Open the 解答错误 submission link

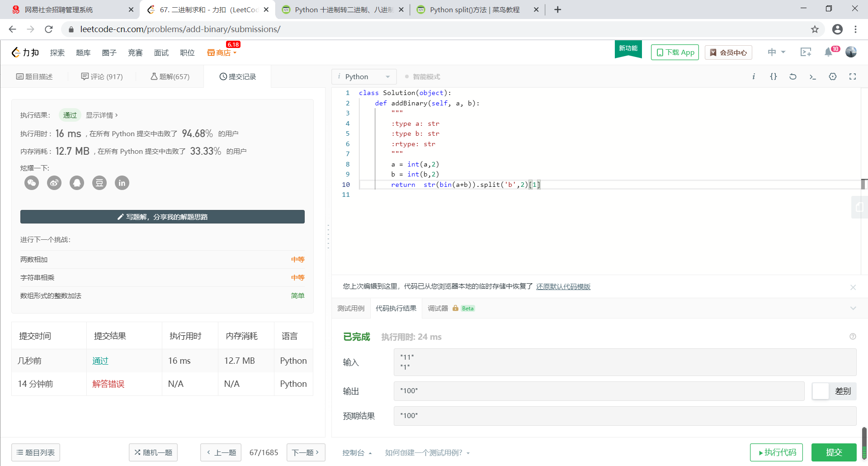pyautogui.click(x=108, y=384)
